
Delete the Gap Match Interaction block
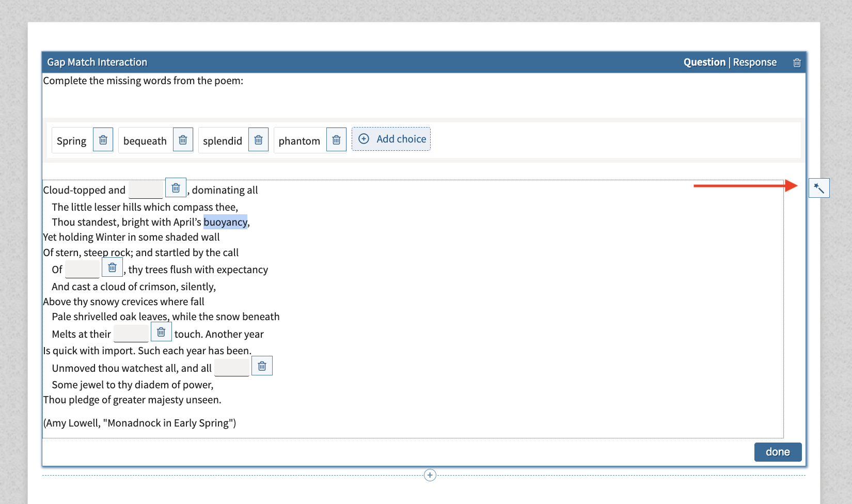tap(797, 62)
